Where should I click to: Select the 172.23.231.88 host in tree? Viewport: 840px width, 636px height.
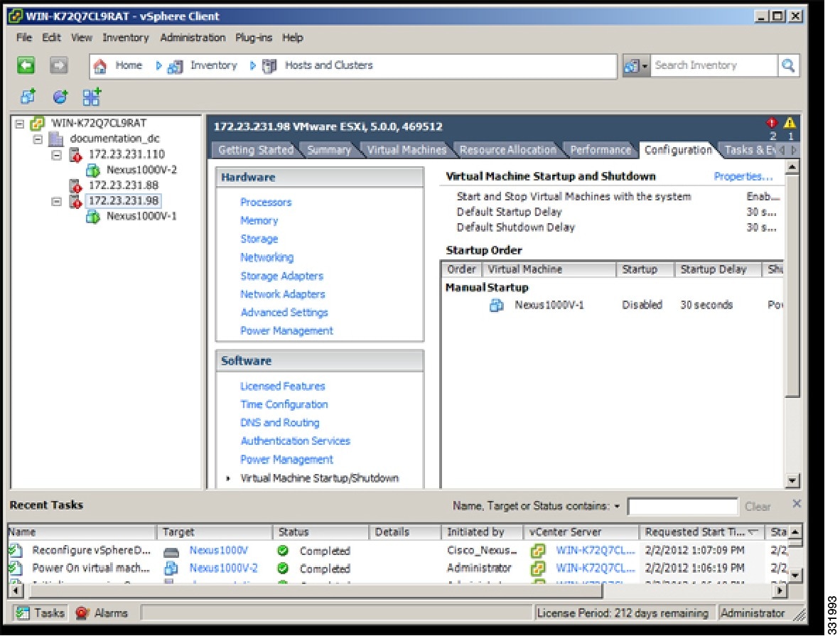[x=123, y=186]
